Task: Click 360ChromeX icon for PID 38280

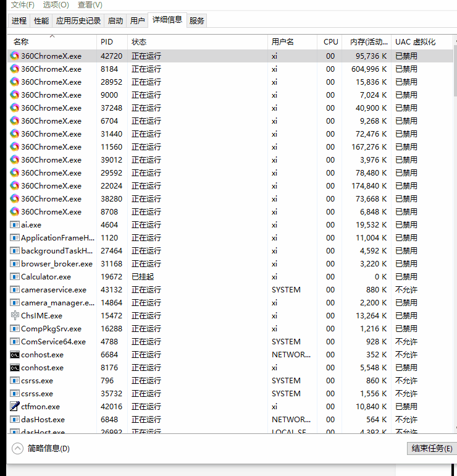Action: pos(15,199)
